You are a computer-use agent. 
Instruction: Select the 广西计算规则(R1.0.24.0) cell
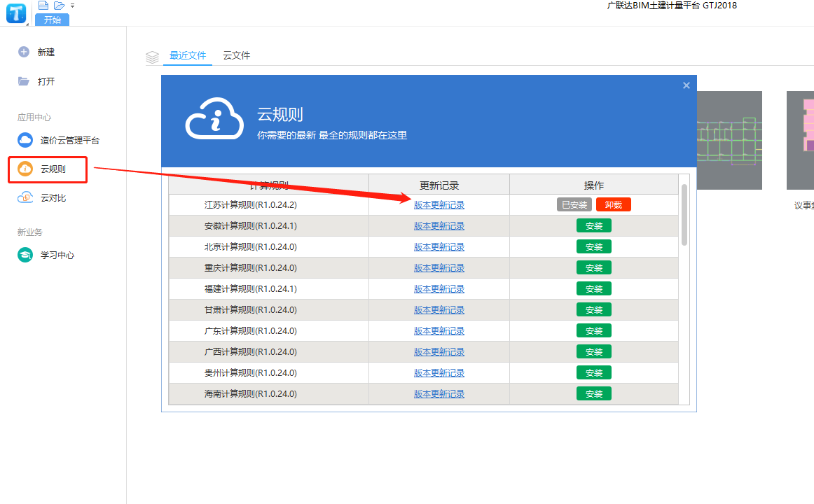click(269, 352)
